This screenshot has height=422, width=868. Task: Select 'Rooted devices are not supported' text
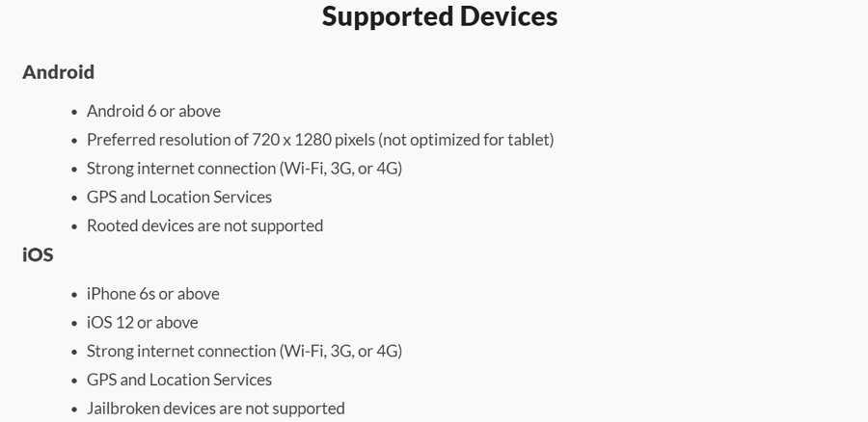point(204,225)
